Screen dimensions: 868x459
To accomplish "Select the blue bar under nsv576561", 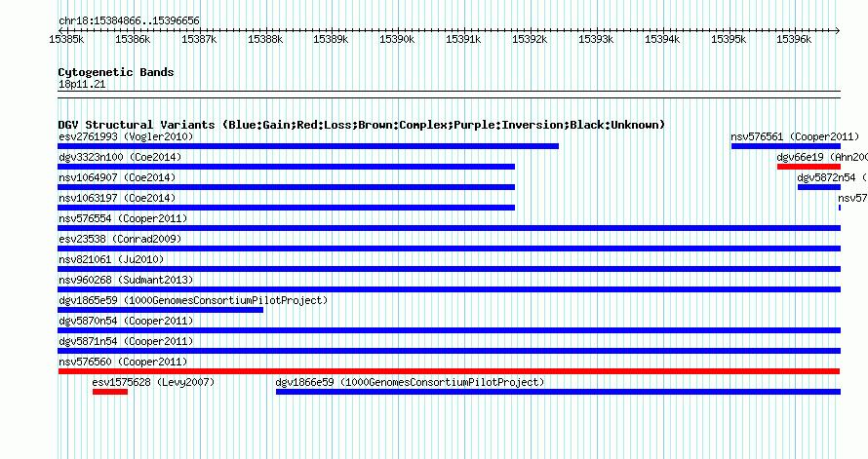I will pyautogui.click(x=786, y=146).
